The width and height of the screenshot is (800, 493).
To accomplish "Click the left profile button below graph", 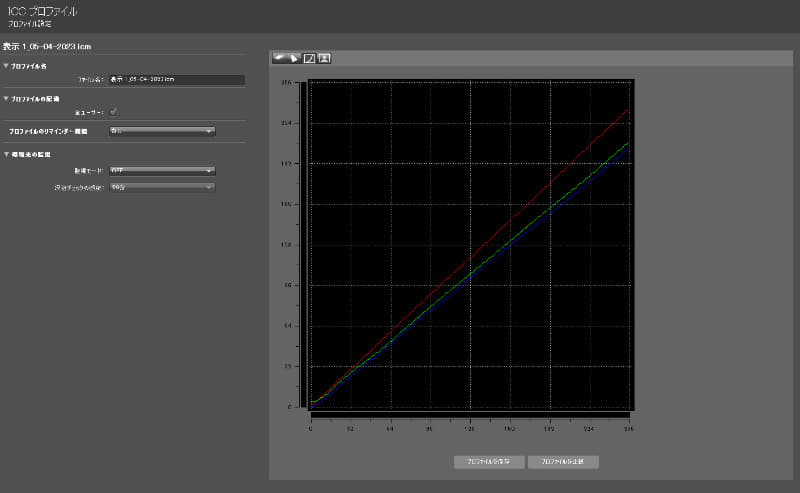I will point(489,462).
